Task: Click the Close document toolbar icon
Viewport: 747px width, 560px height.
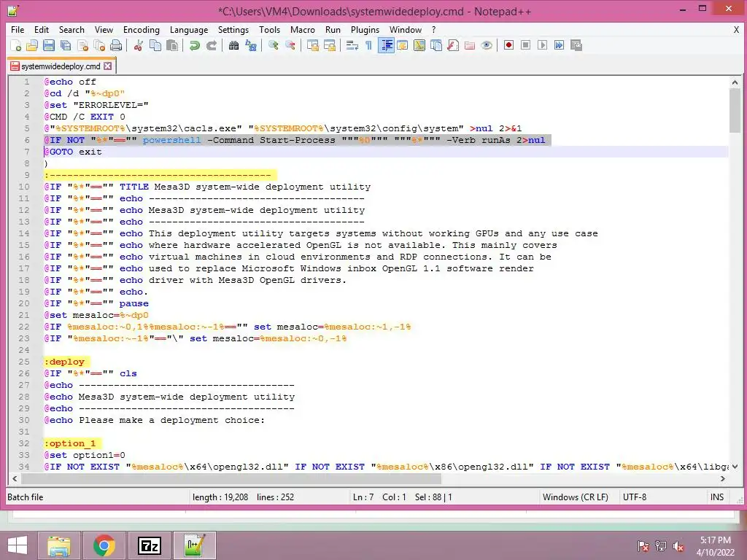Action: (82, 45)
